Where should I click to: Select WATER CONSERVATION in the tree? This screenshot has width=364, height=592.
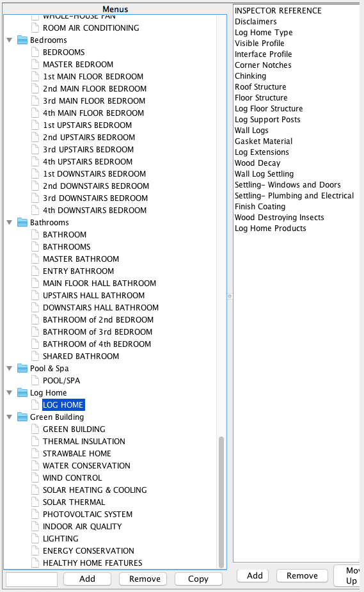pos(86,465)
